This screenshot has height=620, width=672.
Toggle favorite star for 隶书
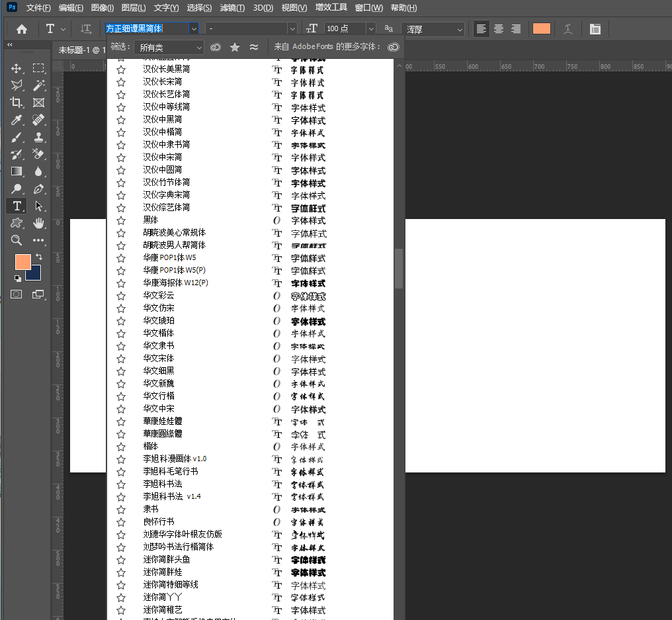pyautogui.click(x=121, y=509)
